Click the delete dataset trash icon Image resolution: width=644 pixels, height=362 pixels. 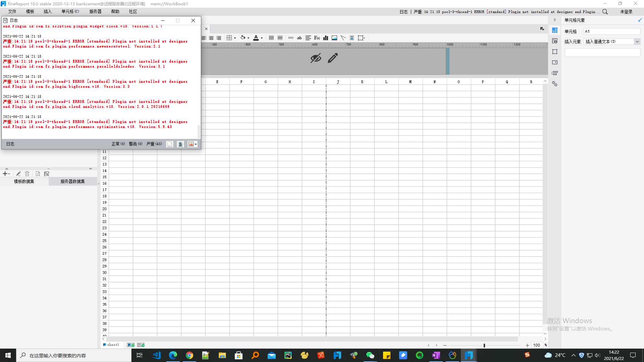click(x=27, y=174)
